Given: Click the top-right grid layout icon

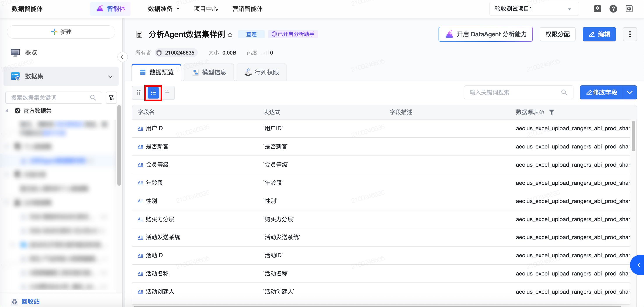Looking at the screenshot, I should tap(629, 9).
